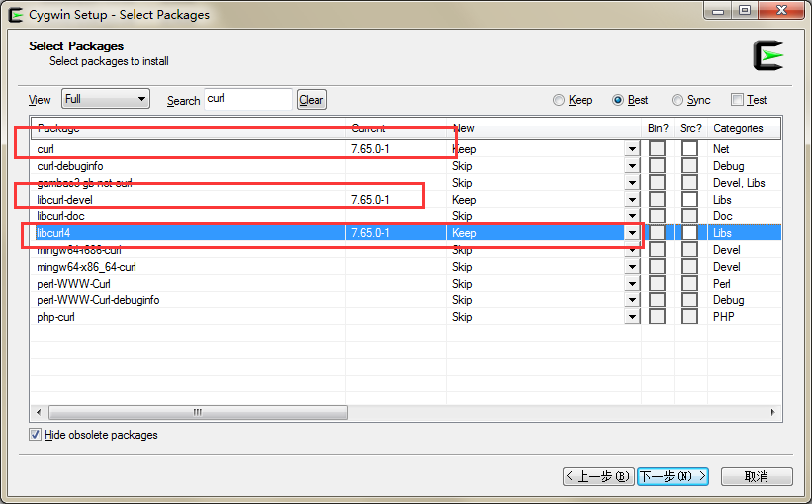Enable the Test checkbox
This screenshot has height=504, width=812.
(738, 100)
